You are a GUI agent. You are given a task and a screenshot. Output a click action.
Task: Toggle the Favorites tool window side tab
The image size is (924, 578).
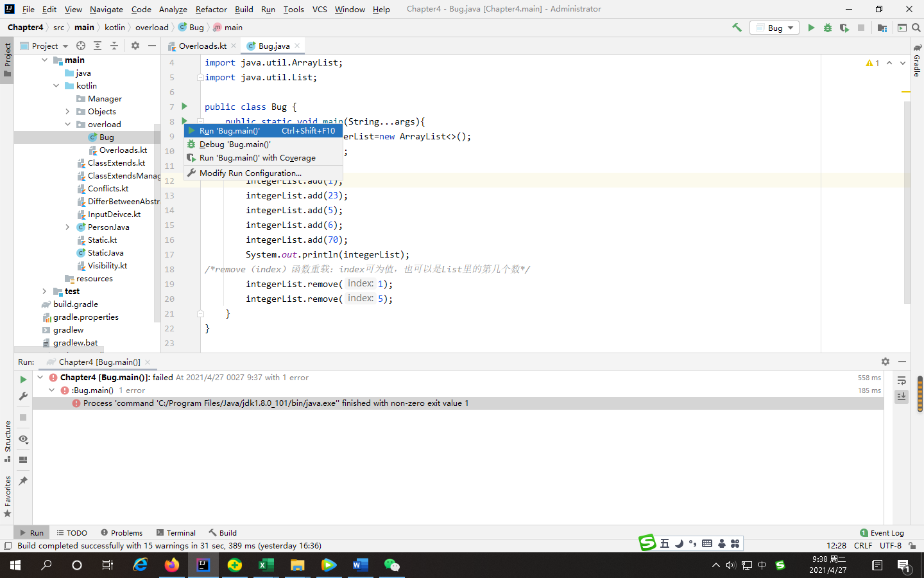click(7, 496)
